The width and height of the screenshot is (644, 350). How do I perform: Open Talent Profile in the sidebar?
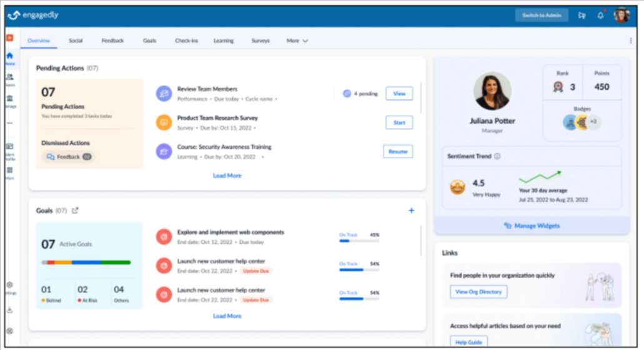(9, 148)
